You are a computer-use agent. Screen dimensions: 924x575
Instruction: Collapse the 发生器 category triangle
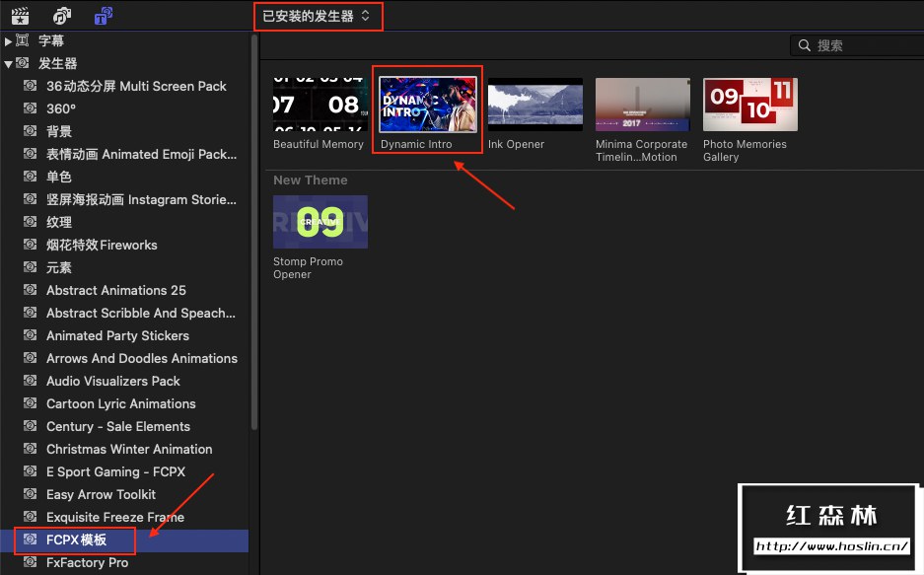[x=8, y=64]
